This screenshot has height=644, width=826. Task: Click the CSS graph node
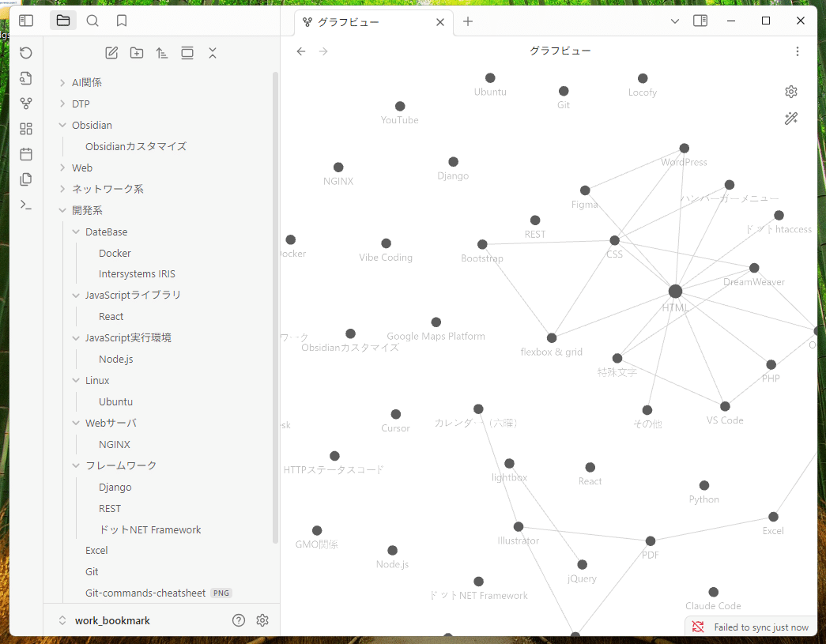point(615,240)
